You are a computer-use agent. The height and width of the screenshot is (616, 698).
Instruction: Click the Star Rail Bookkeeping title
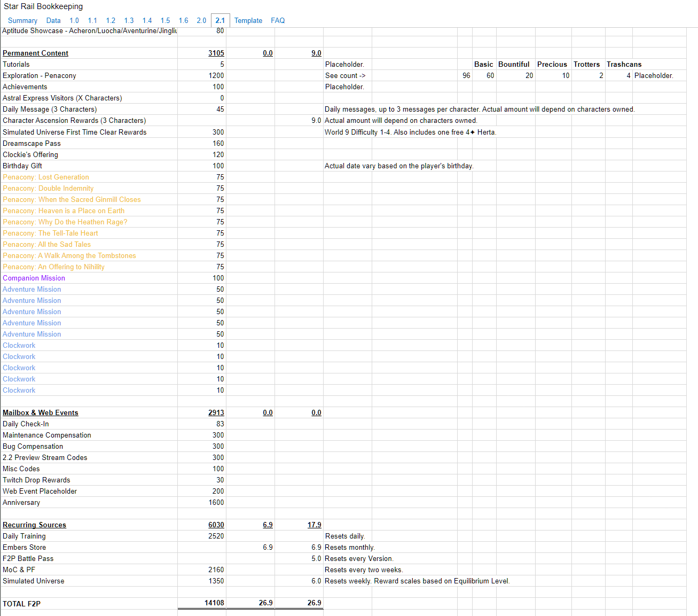coord(43,6)
